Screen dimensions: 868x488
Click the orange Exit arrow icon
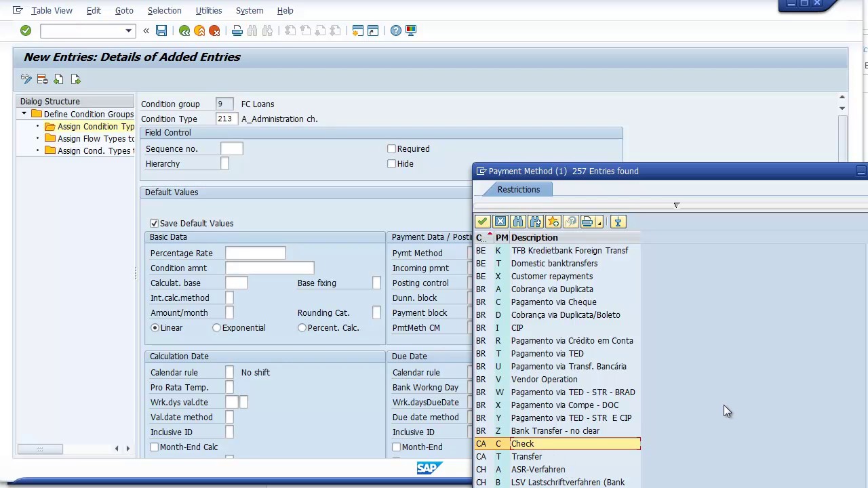coord(199,30)
